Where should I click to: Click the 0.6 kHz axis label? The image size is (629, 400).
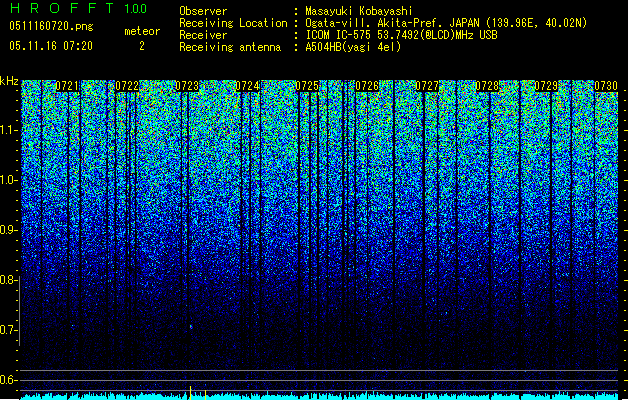coord(9,380)
